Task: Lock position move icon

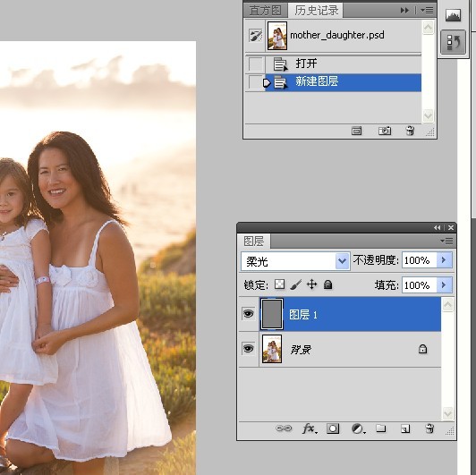Action: 311,284
